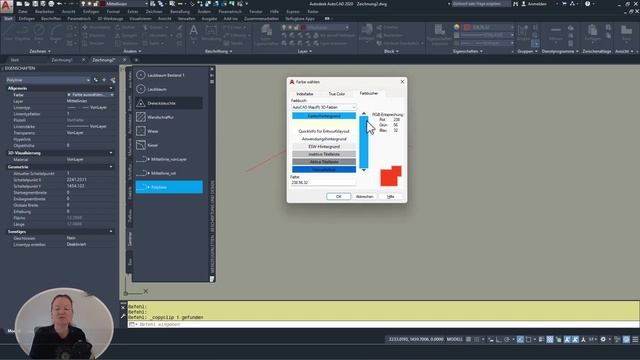
Task: Toggle grid display in status bar
Action: click(469, 339)
